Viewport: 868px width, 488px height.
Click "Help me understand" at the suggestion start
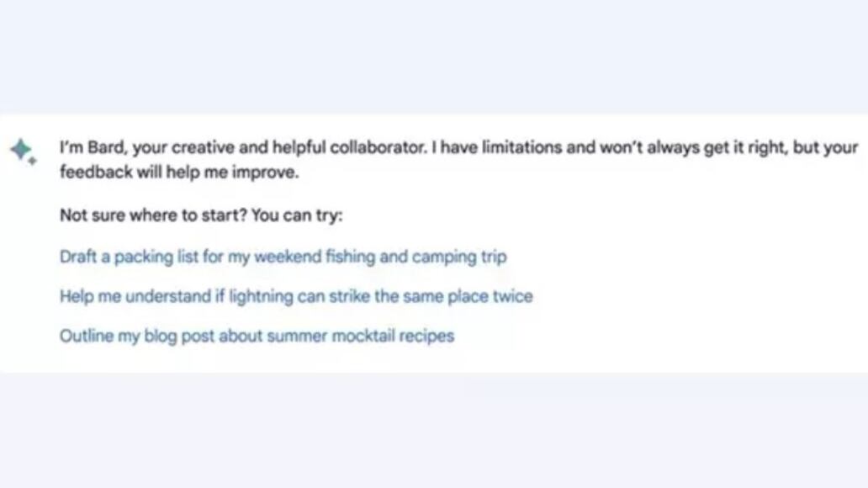[123, 296]
